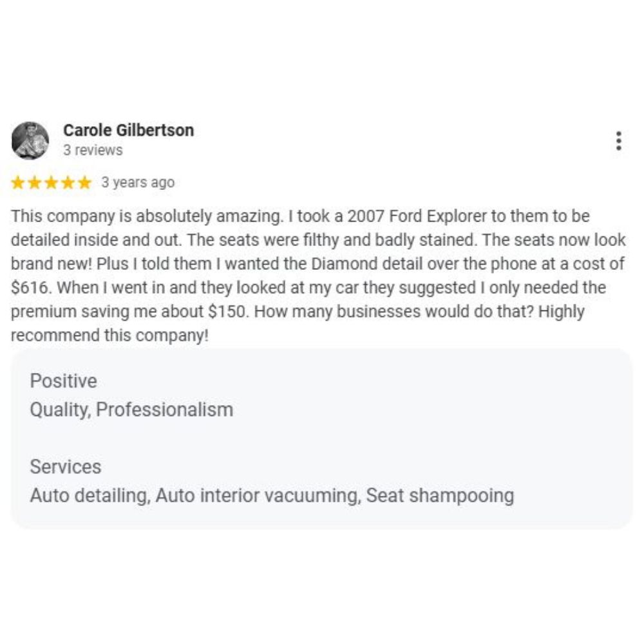Open the three-dot review options menu
The height and width of the screenshot is (644, 644).
(x=618, y=141)
